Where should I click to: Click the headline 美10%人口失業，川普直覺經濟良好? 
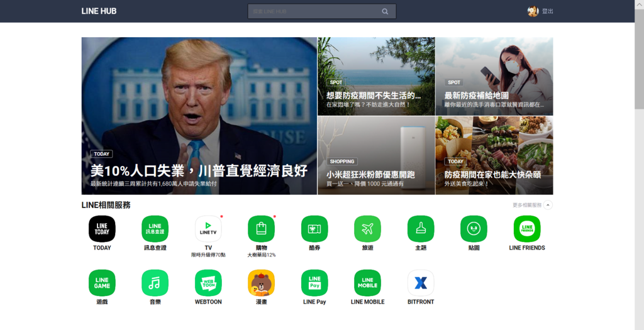[199, 171]
